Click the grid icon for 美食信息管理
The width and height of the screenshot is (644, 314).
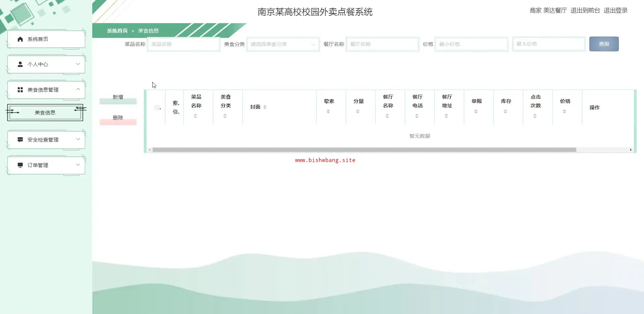pos(20,90)
